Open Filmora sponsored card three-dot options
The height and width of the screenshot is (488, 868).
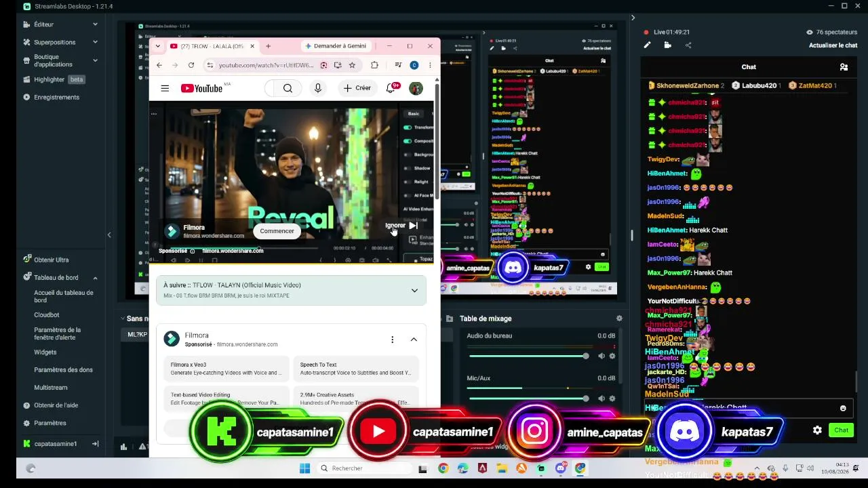392,340
